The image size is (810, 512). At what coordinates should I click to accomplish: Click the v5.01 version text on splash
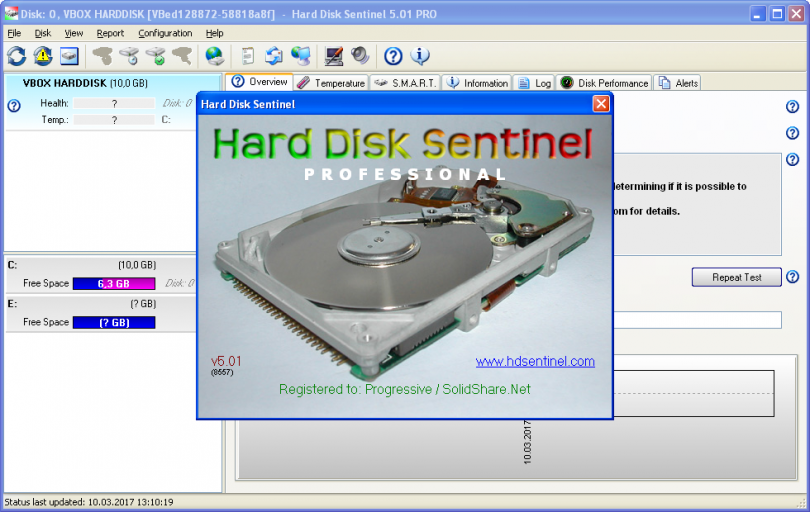pos(226,361)
